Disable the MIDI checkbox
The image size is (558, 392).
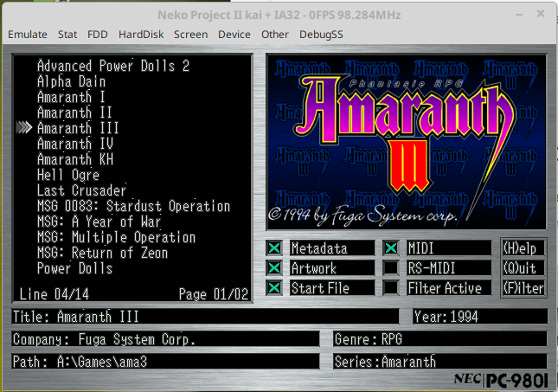[x=392, y=248]
